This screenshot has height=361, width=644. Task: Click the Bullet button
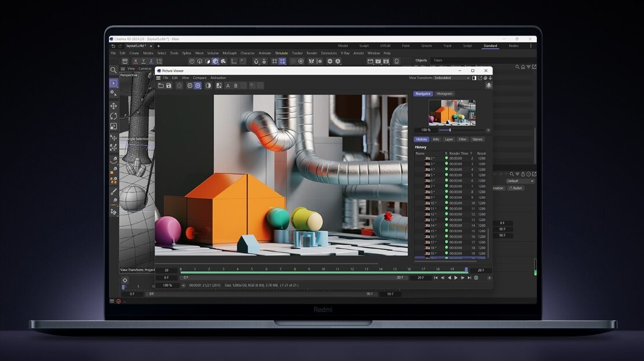point(515,188)
